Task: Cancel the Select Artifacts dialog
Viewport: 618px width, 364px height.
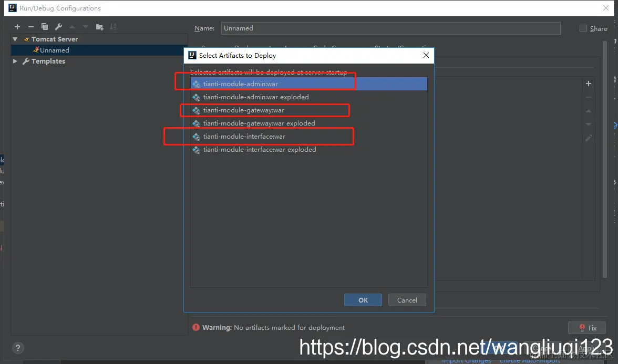Action: [x=407, y=300]
